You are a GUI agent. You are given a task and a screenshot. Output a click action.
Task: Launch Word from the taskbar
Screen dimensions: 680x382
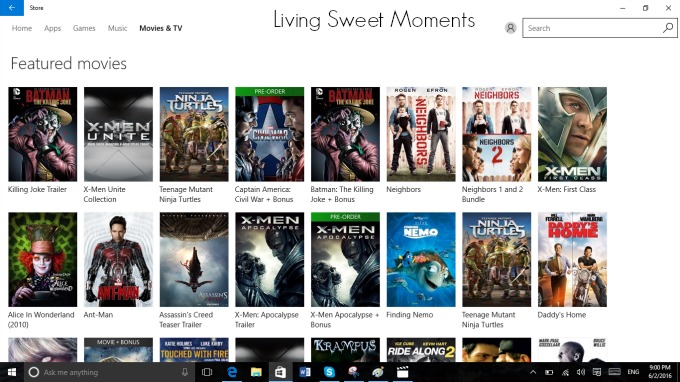pyautogui.click(x=304, y=372)
